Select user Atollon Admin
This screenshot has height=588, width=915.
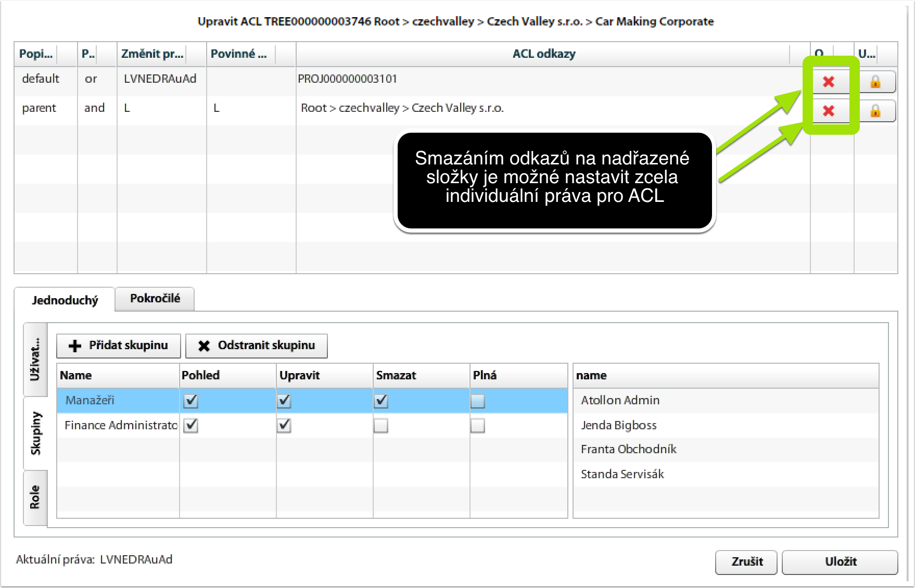(x=726, y=401)
